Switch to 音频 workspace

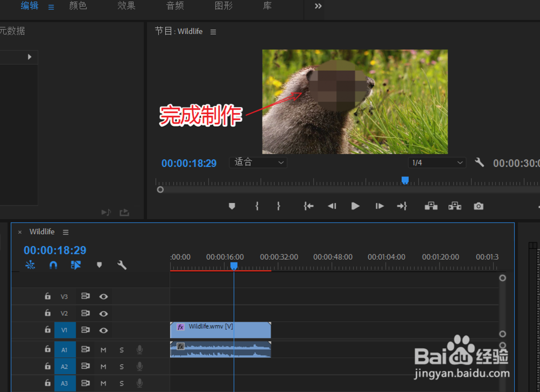(x=175, y=6)
